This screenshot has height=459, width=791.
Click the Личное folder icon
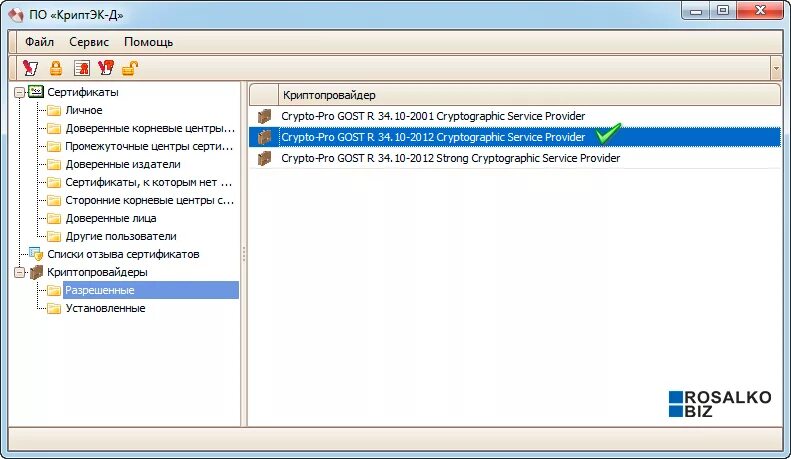click(54, 110)
